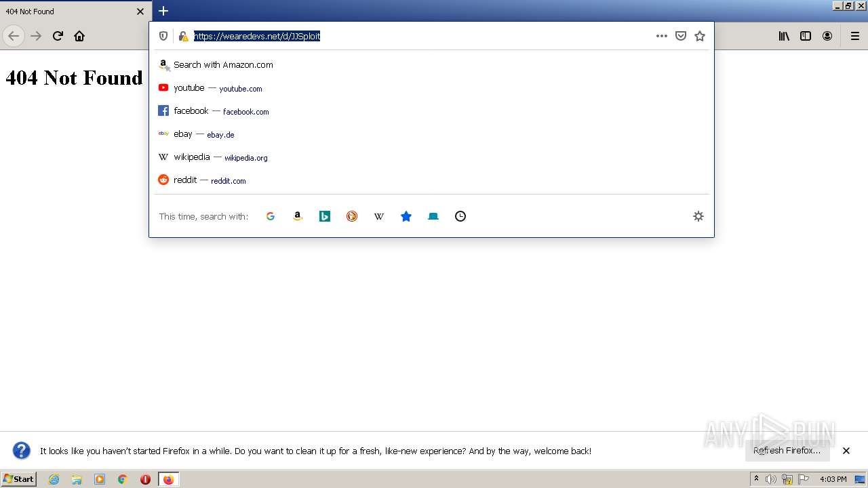Open tracking protection shield info
The width and height of the screenshot is (868, 488).
tap(163, 36)
